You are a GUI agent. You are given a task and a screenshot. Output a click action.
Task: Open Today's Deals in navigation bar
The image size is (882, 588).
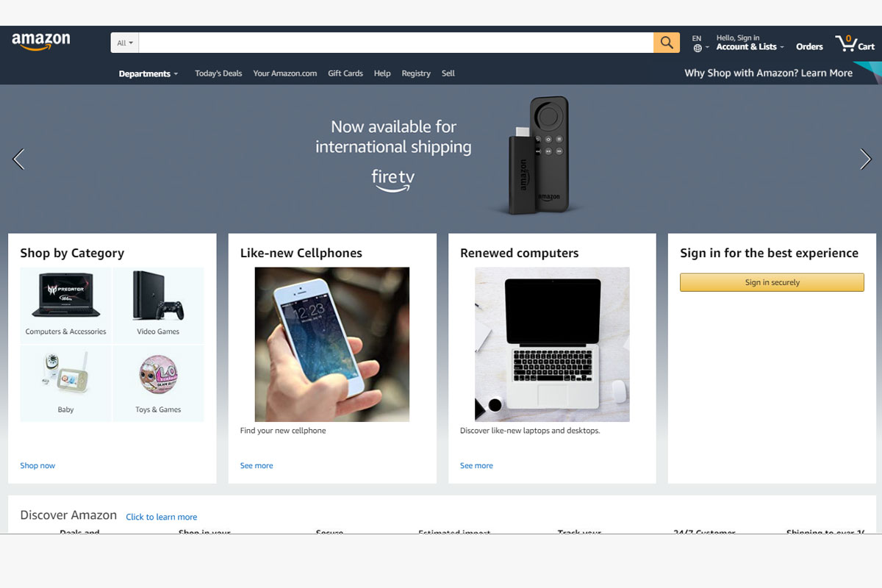pyautogui.click(x=218, y=73)
